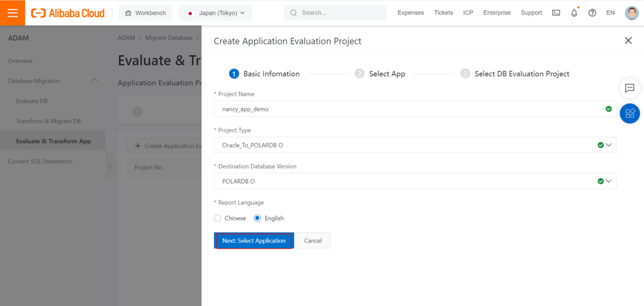Open Evaluate & Transform App in sidebar

[x=53, y=141]
